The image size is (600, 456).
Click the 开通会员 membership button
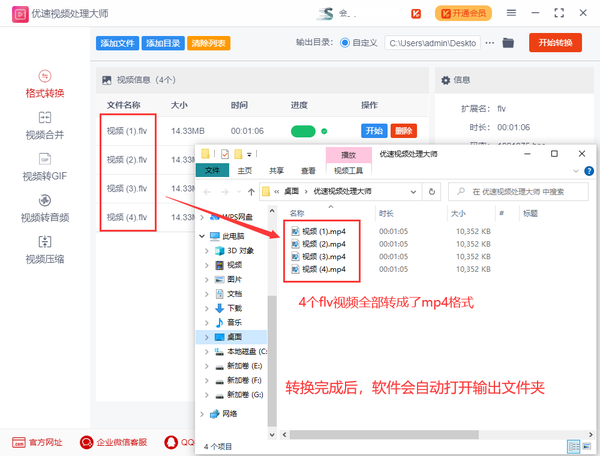[463, 13]
